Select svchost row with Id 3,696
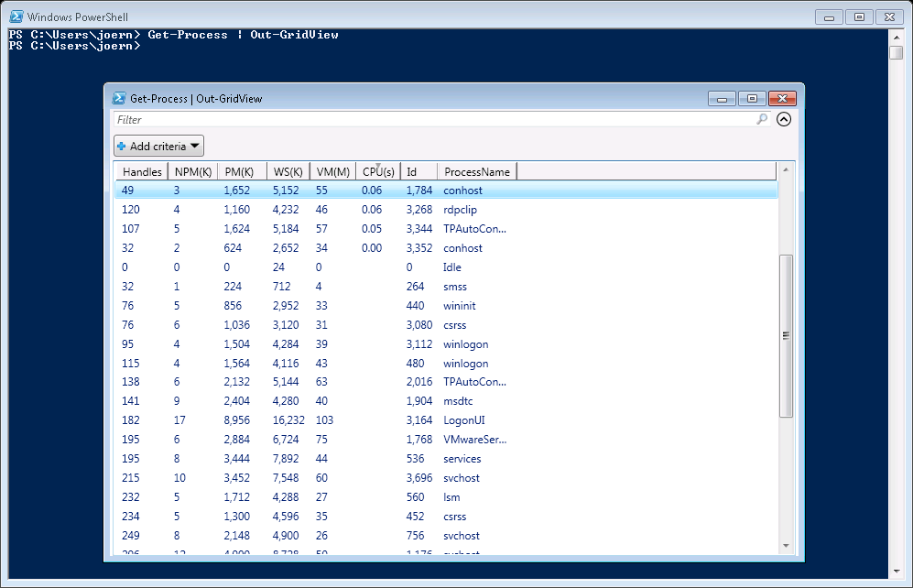The height and width of the screenshot is (588, 913). click(446, 478)
